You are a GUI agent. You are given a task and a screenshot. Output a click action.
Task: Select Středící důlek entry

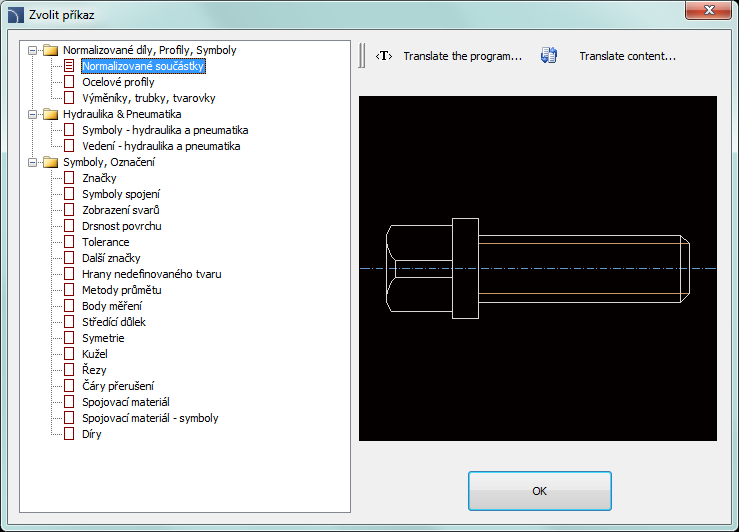click(114, 322)
